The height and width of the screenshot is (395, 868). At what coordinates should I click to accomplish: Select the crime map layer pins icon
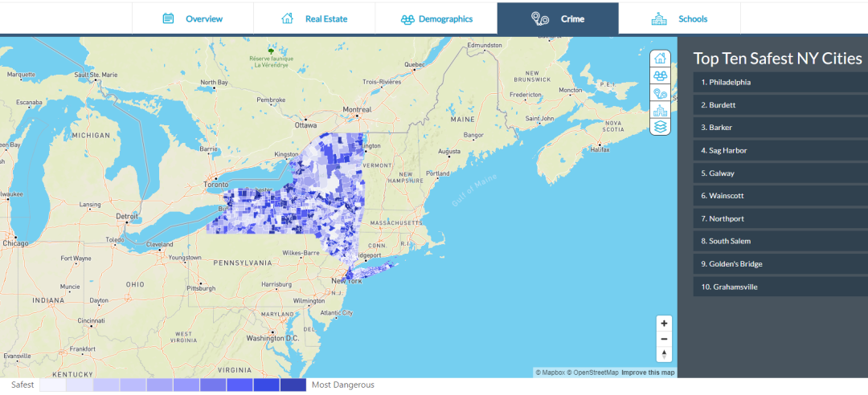[660, 93]
